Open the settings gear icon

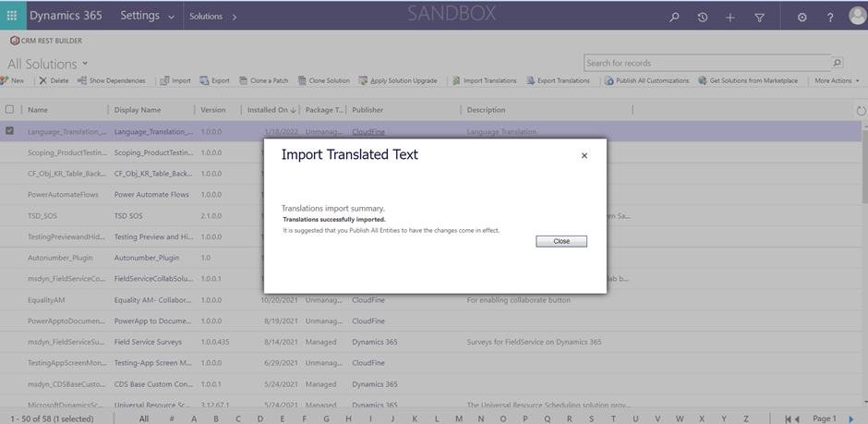click(802, 18)
